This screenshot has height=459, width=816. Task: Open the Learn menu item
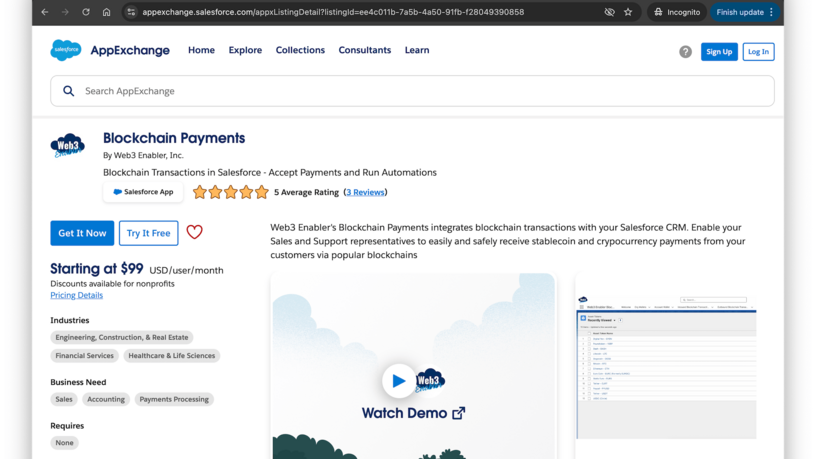(417, 50)
